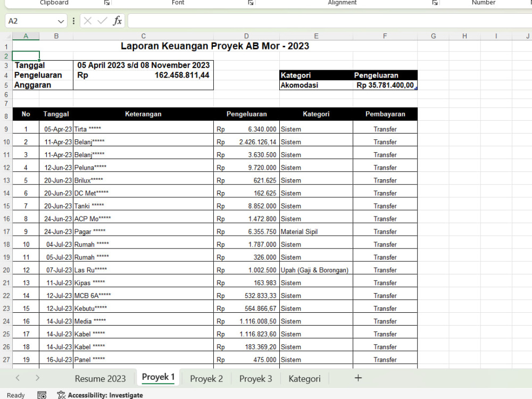The height and width of the screenshot is (399, 532).
Task: Click into the formula bar input
Action: (329, 21)
